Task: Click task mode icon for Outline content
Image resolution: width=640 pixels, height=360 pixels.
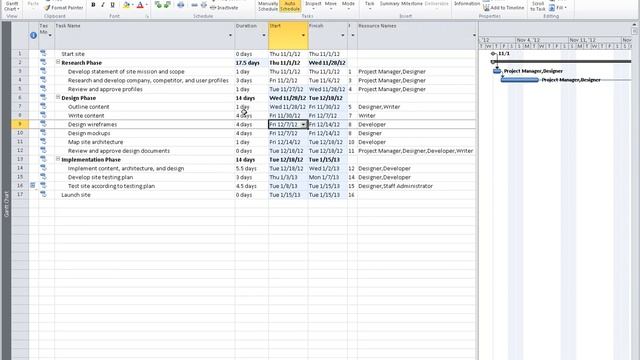Action: pos(43,107)
